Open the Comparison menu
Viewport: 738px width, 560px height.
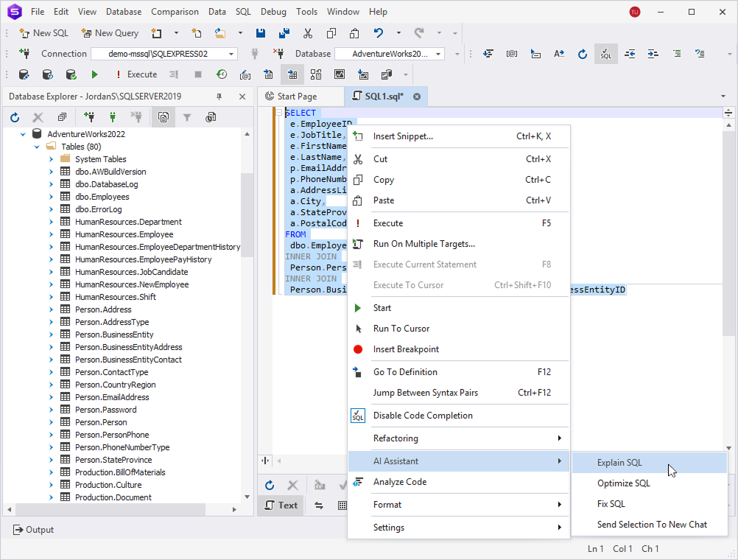(x=175, y=12)
